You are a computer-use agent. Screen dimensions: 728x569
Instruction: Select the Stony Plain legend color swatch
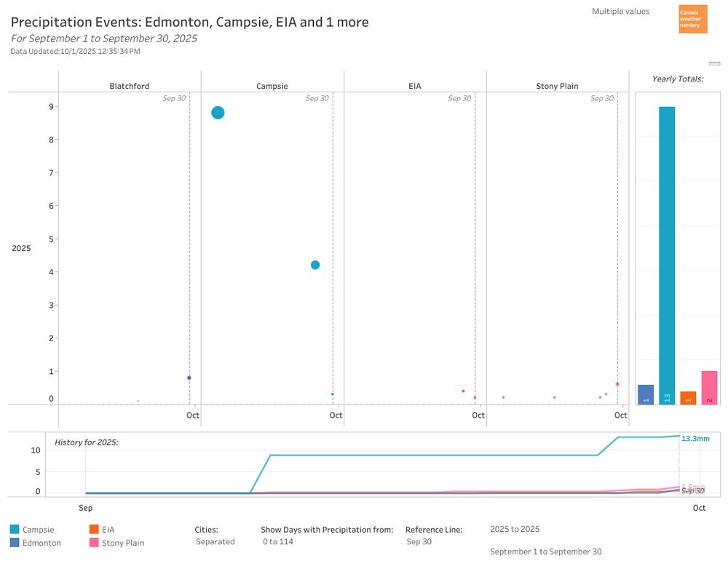94,543
